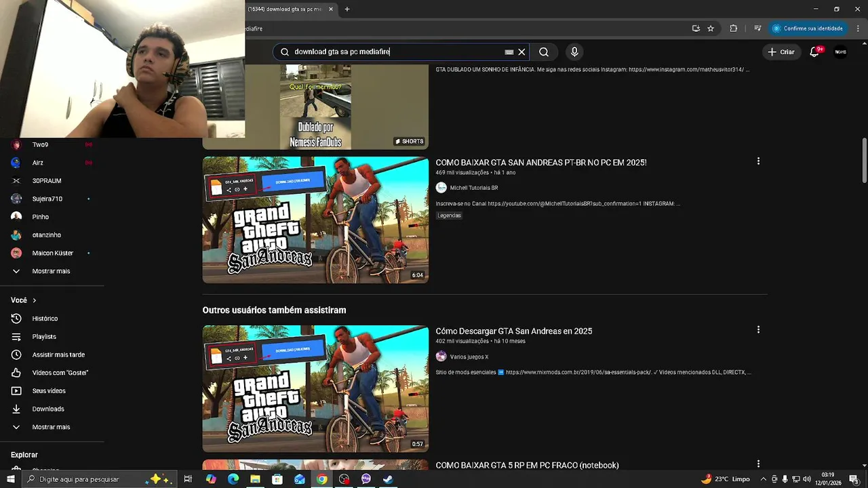Open the weather widget showing 23°C Limpo
The height and width of the screenshot is (488, 868).
[x=726, y=479]
